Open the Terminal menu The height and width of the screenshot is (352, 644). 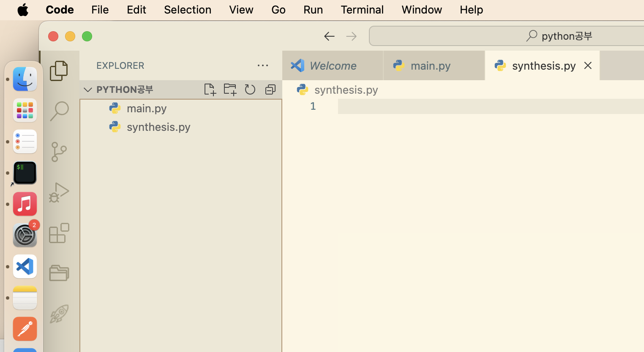[x=362, y=10]
